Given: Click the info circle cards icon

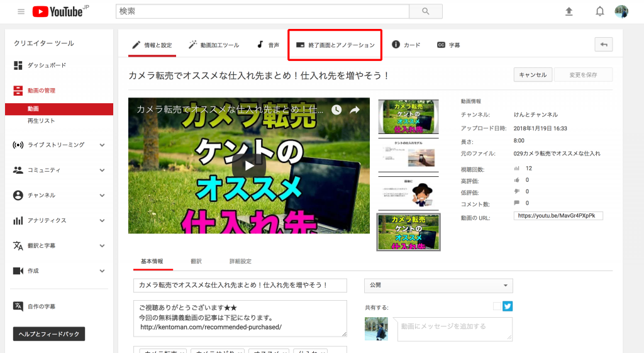Looking at the screenshot, I should [x=396, y=45].
